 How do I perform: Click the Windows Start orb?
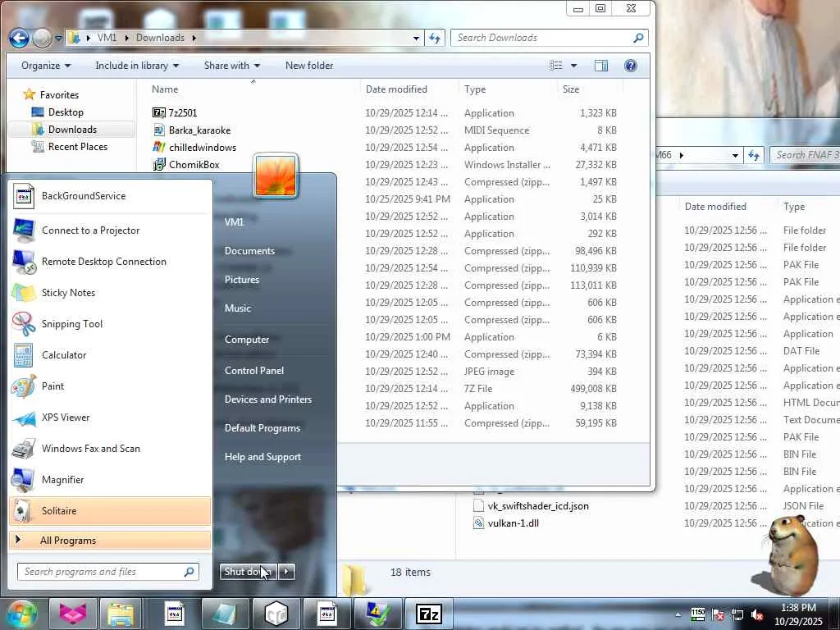tap(21, 614)
